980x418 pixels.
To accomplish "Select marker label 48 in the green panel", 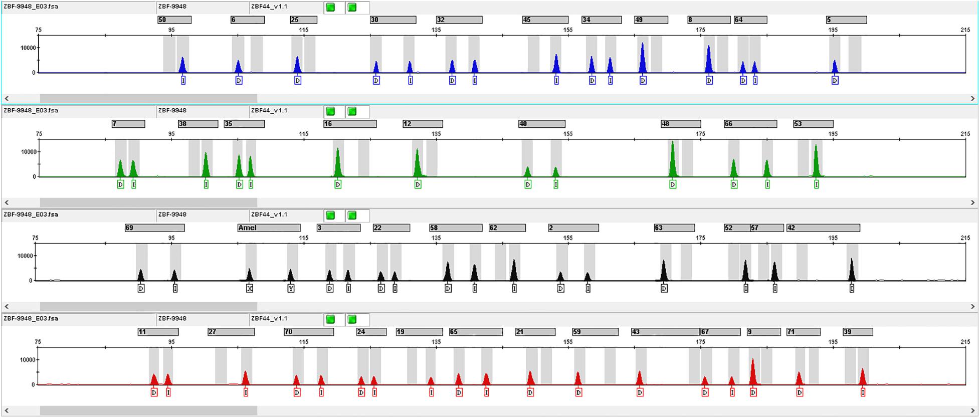I will point(681,124).
